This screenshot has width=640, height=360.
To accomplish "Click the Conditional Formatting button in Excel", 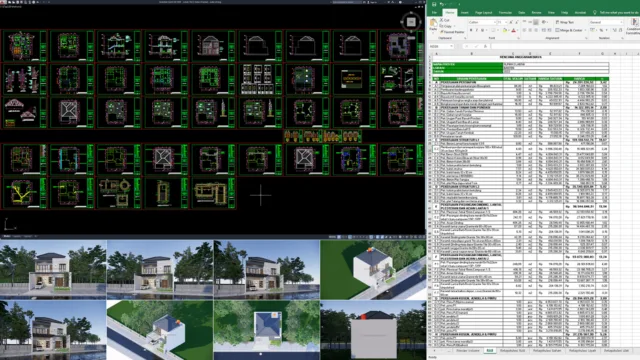I will click(x=634, y=27).
